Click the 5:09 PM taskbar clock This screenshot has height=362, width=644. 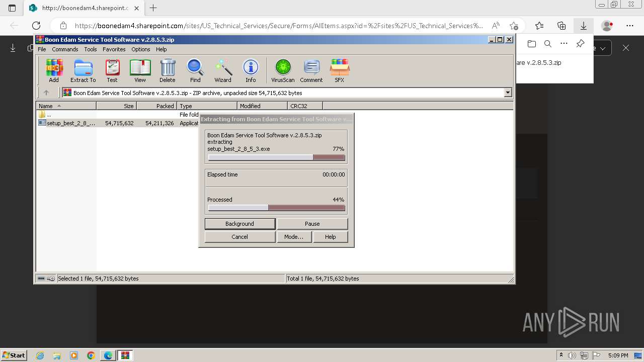pos(618,355)
